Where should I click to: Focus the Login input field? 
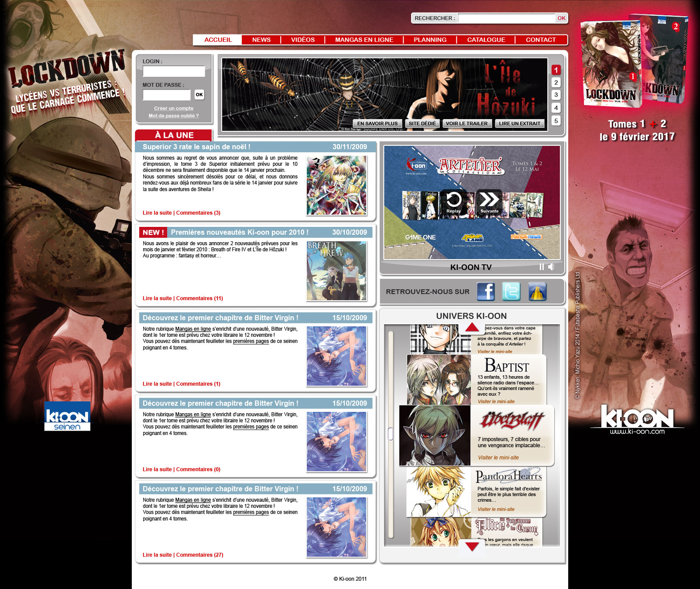coord(174,71)
